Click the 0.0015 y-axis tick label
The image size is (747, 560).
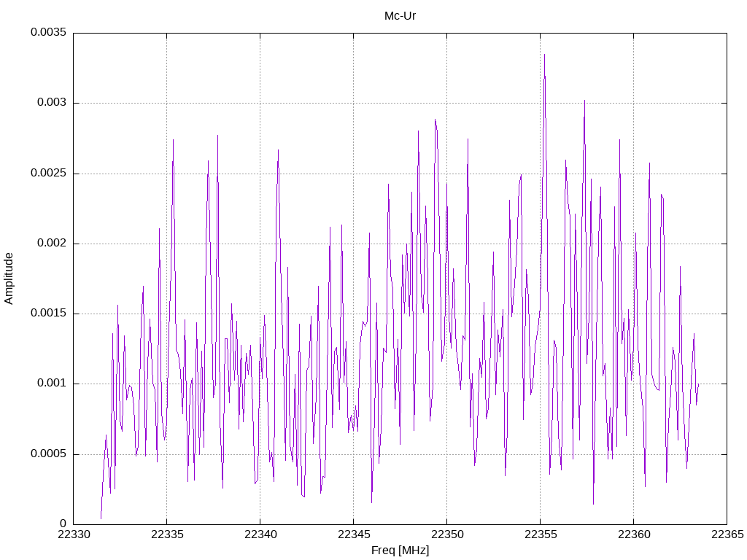click(x=49, y=313)
